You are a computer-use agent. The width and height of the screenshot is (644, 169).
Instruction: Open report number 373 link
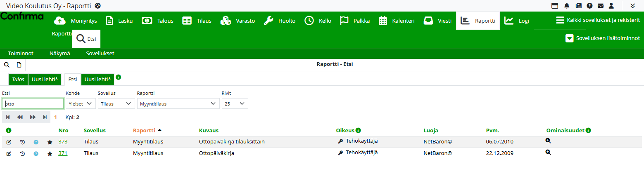tap(63, 142)
